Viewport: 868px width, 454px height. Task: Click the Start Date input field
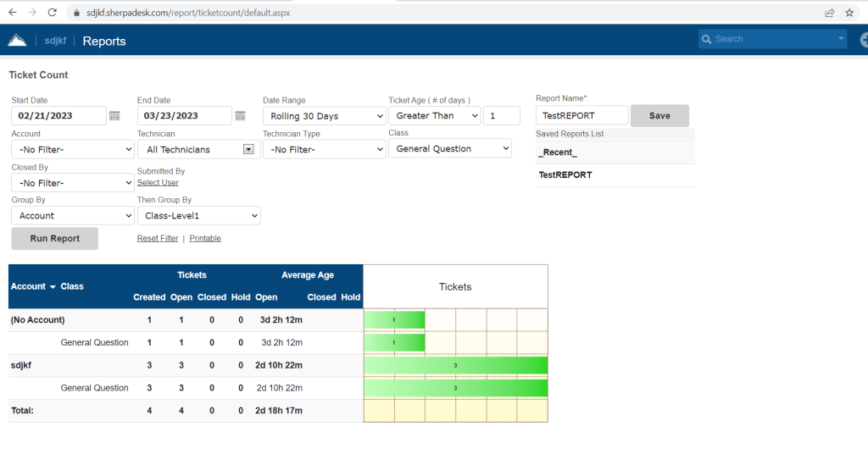click(58, 115)
